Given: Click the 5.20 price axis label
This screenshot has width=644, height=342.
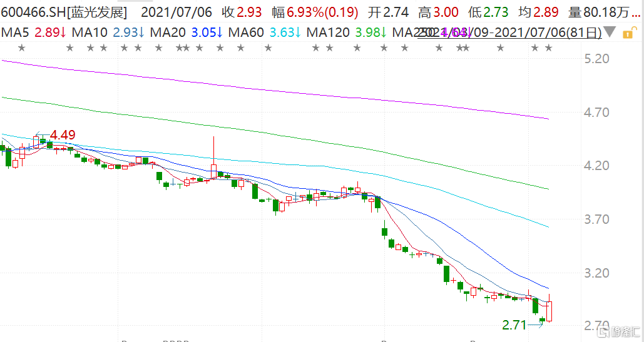Looking at the screenshot, I should click(596, 59).
